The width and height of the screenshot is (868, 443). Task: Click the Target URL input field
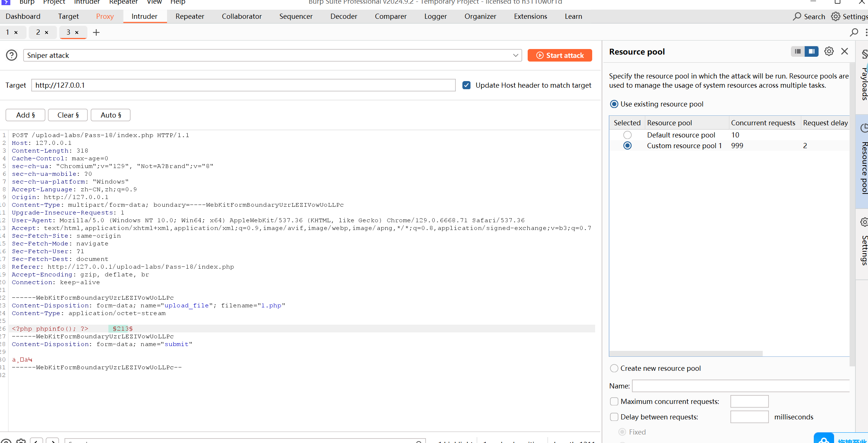click(243, 85)
